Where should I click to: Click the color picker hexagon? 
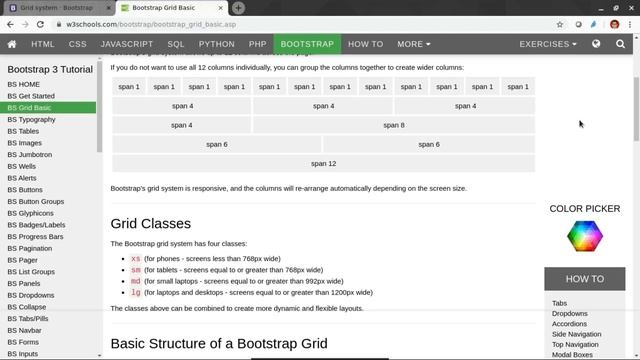coord(584,236)
